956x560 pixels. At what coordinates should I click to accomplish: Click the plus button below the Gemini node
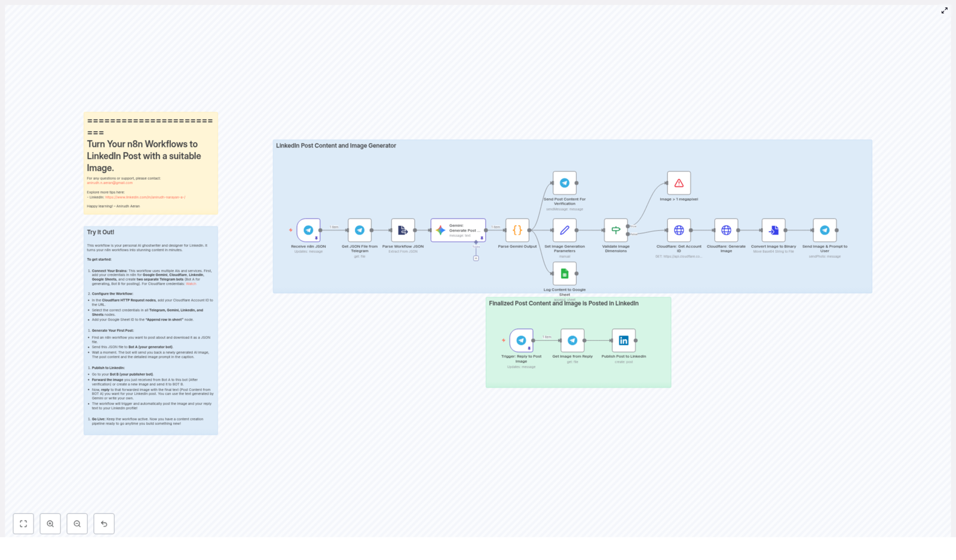(x=476, y=257)
